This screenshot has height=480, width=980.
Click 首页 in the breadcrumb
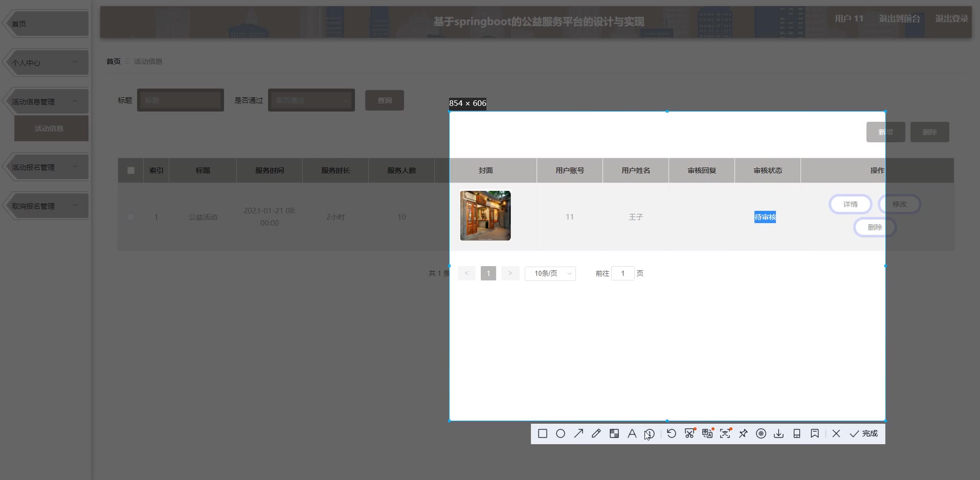tap(114, 61)
